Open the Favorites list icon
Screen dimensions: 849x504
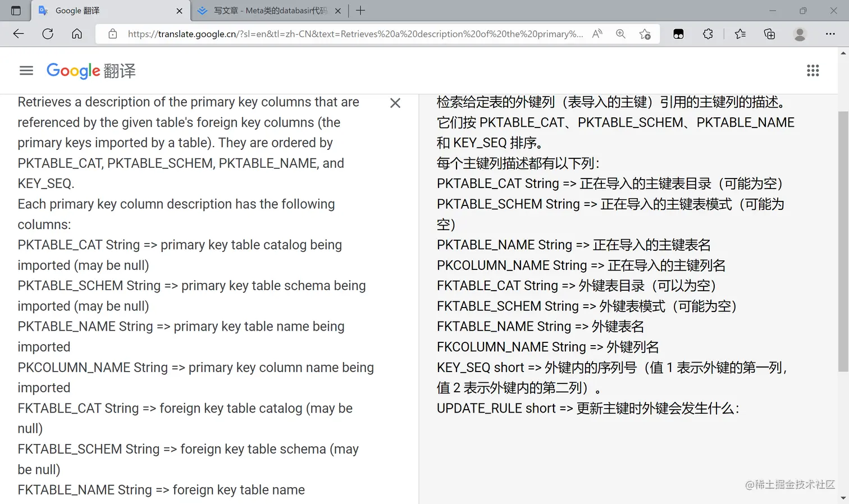pyautogui.click(x=740, y=34)
